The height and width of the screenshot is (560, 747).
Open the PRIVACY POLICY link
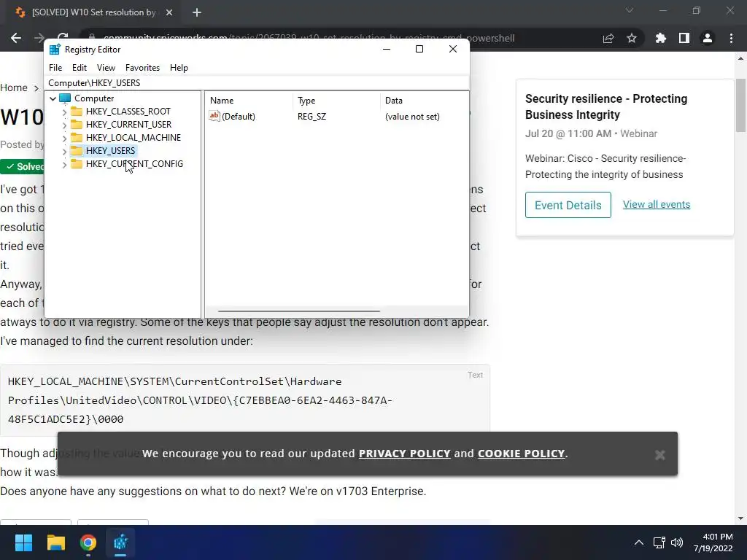404,454
